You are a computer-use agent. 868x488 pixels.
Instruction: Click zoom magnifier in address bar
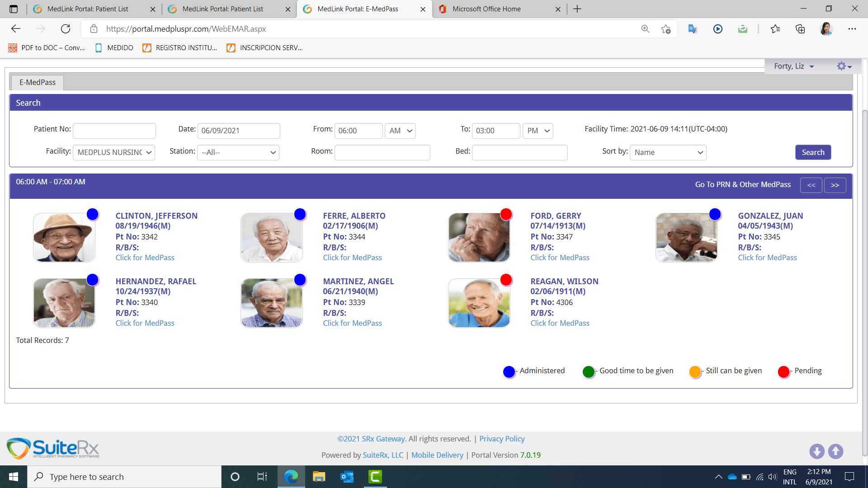(x=645, y=29)
